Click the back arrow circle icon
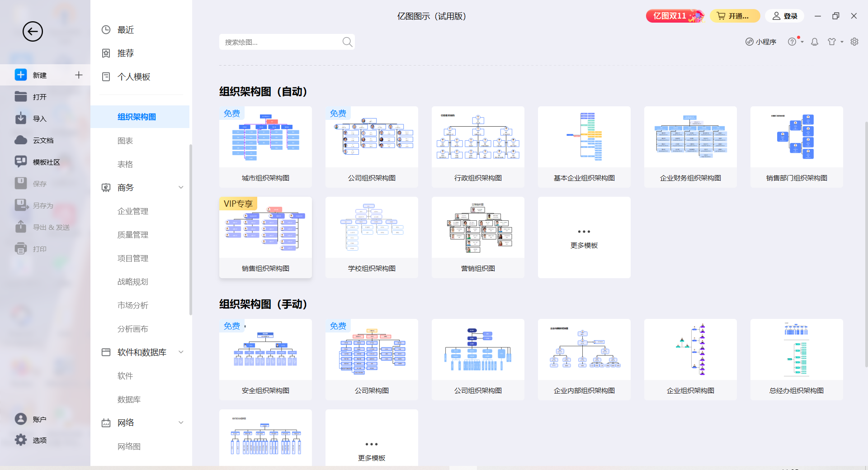This screenshot has height=470, width=868. 33,32
